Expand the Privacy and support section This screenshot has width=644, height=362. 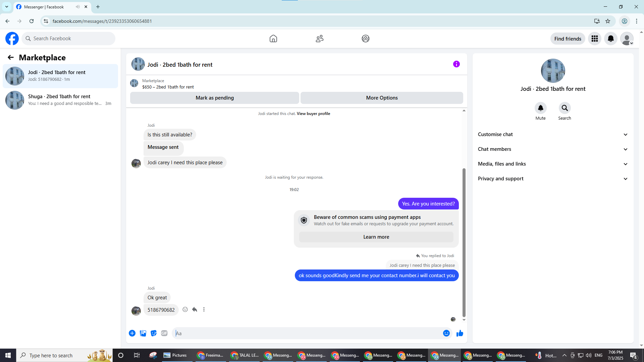point(553,179)
